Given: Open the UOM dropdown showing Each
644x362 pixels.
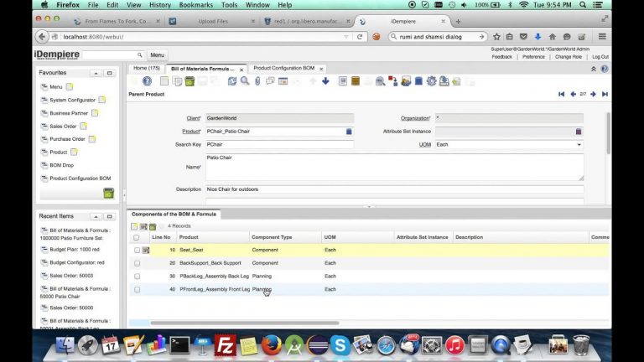Looking at the screenshot, I should (508, 144).
